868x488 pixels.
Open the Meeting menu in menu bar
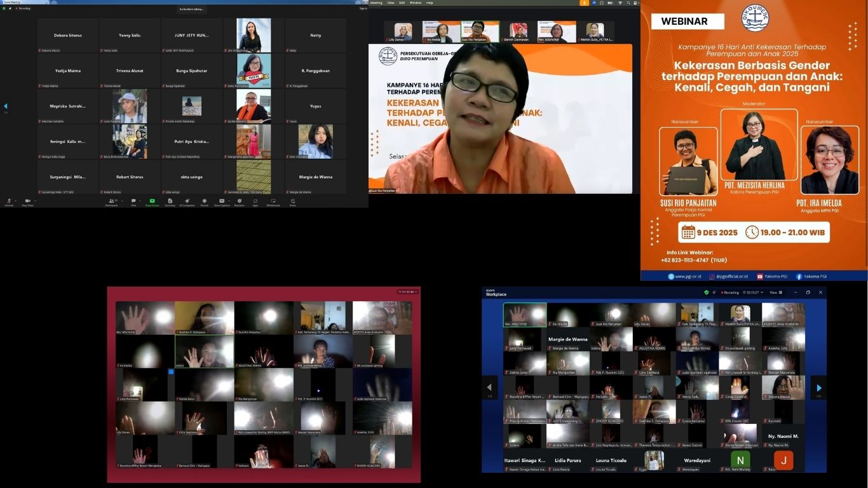[x=376, y=3]
